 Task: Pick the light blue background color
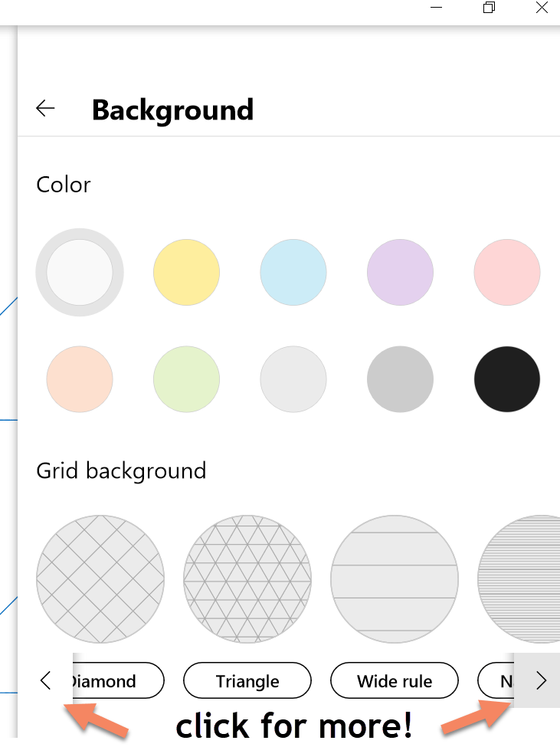[x=293, y=272]
